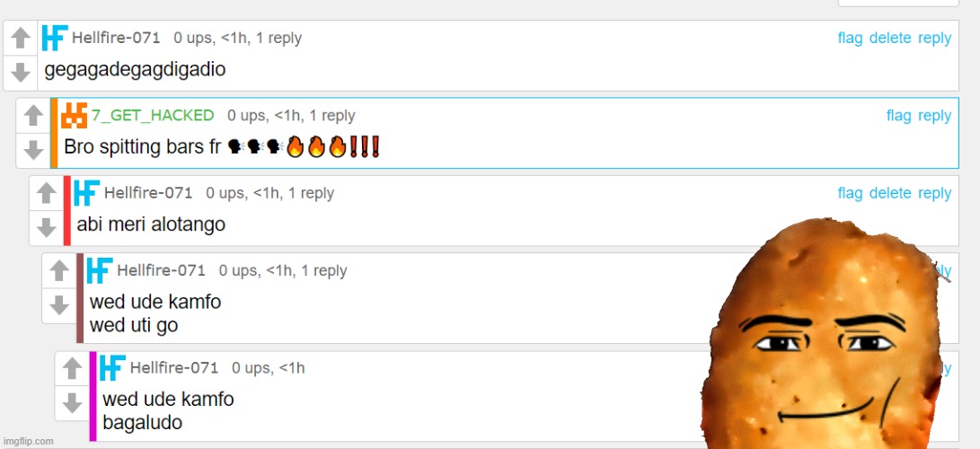The image size is (980, 449).
Task: Flag the gegagadegagdigadio comment
Action: [850, 38]
